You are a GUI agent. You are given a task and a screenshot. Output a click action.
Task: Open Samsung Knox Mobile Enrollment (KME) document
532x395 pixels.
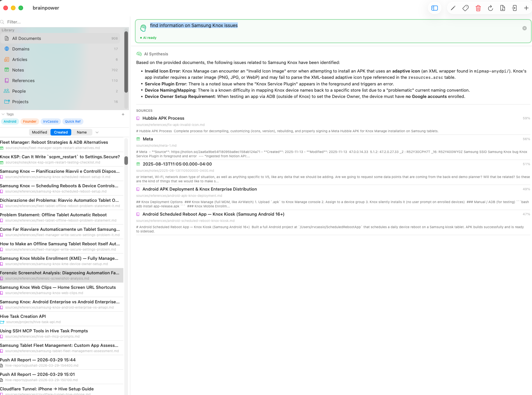62,261
